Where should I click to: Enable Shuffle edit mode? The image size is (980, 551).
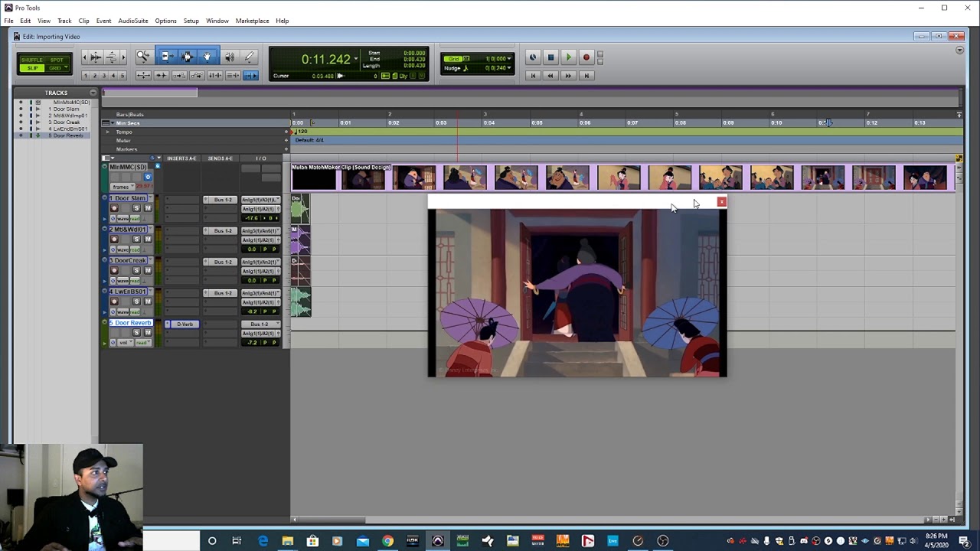32,60
